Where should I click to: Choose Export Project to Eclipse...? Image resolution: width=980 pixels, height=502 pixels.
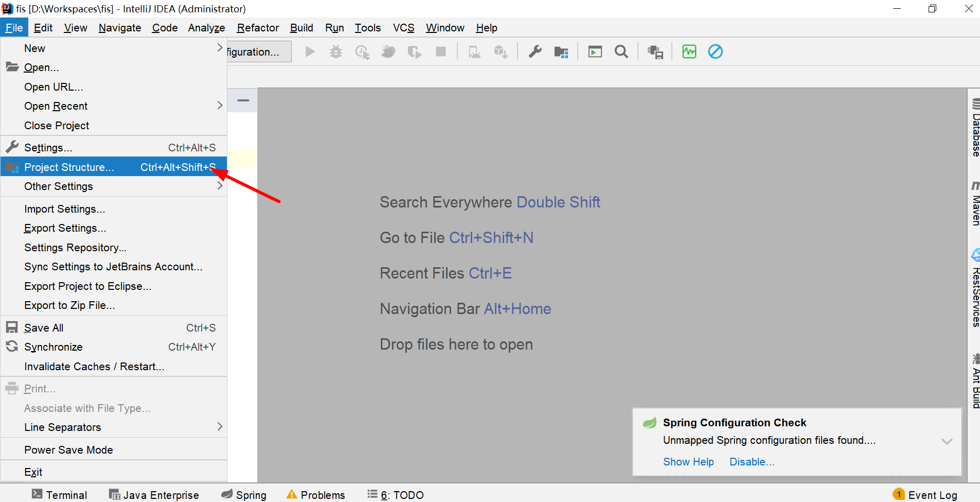(114, 286)
